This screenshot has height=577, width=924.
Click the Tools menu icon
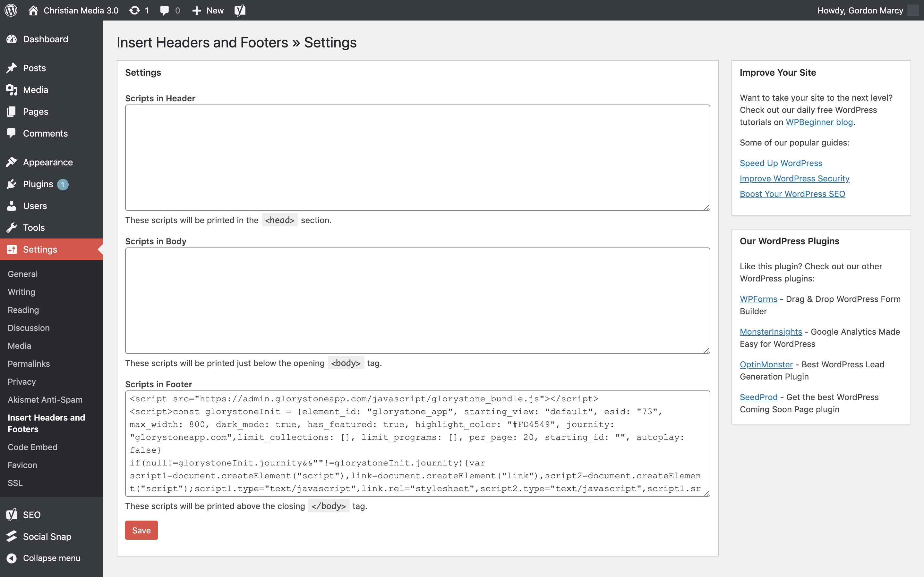click(12, 227)
